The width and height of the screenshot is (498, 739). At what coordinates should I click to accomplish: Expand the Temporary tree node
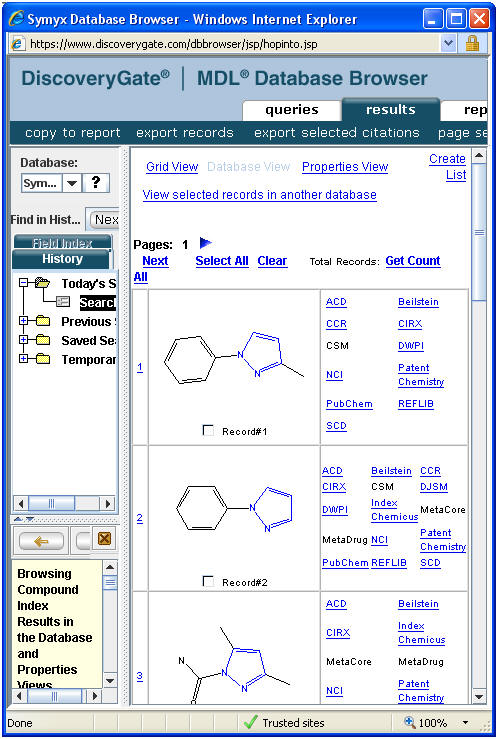[23, 359]
